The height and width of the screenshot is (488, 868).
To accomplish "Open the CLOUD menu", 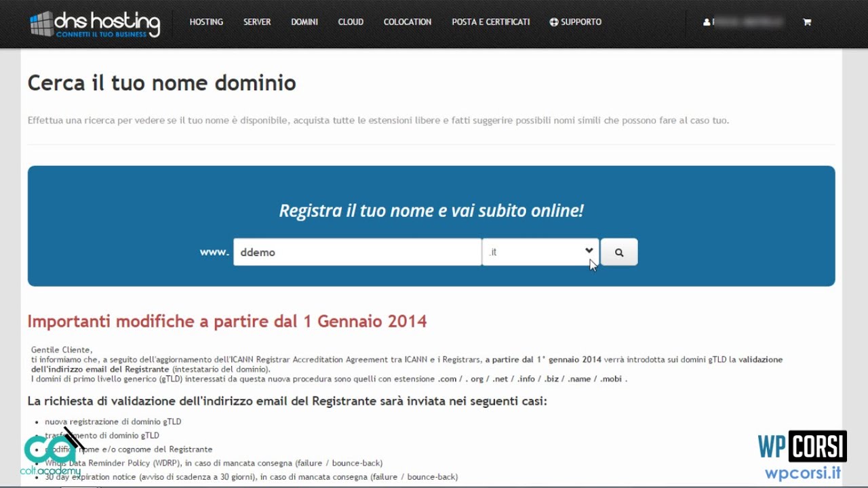I will pos(351,22).
